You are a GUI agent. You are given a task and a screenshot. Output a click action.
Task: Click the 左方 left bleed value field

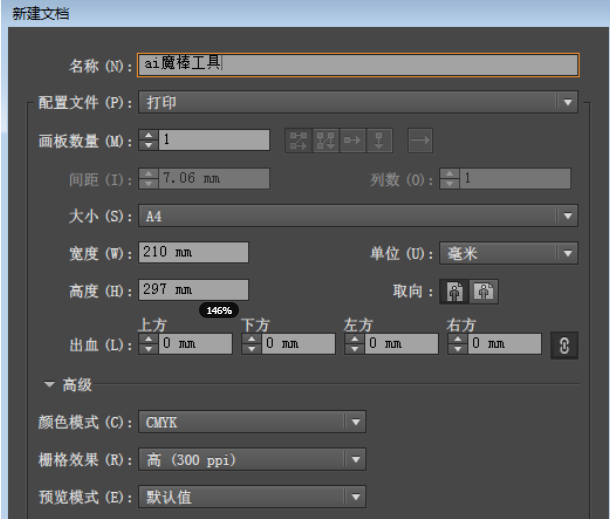click(x=401, y=344)
